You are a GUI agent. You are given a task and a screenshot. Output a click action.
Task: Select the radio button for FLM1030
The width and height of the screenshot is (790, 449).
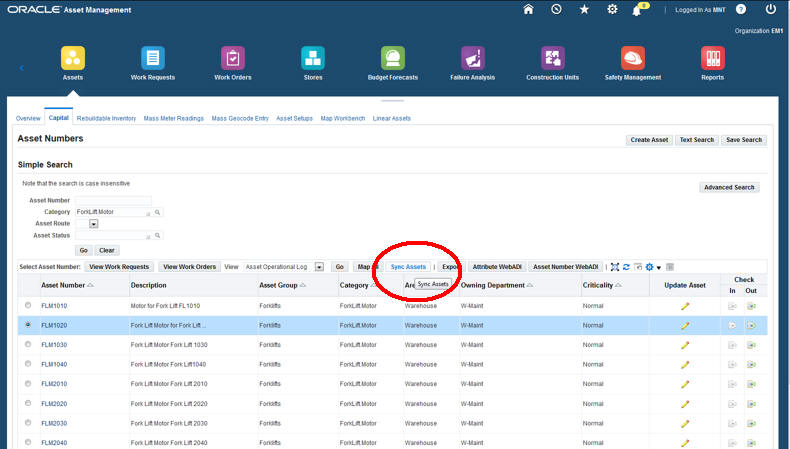(28, 345)
